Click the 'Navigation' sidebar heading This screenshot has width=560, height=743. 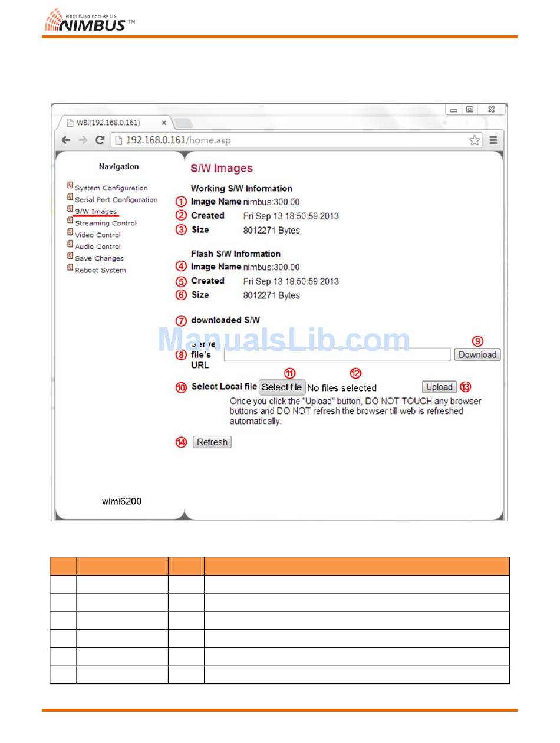[x=118, y=166]
